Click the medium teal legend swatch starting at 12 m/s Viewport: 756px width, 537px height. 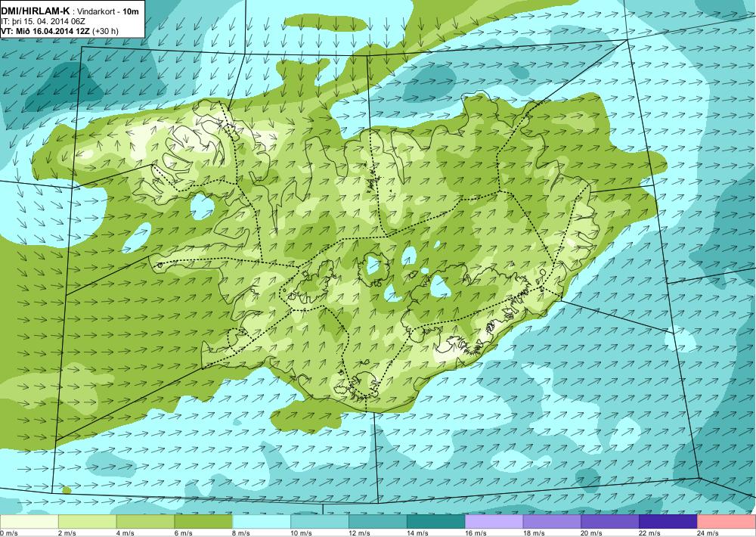(x=377, y=521)
